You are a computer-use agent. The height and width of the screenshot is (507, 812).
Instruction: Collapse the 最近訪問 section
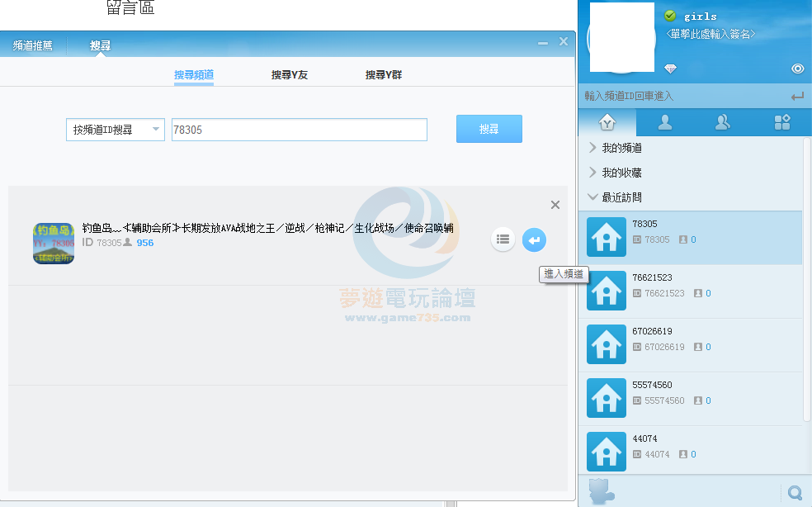coord(621,197)
